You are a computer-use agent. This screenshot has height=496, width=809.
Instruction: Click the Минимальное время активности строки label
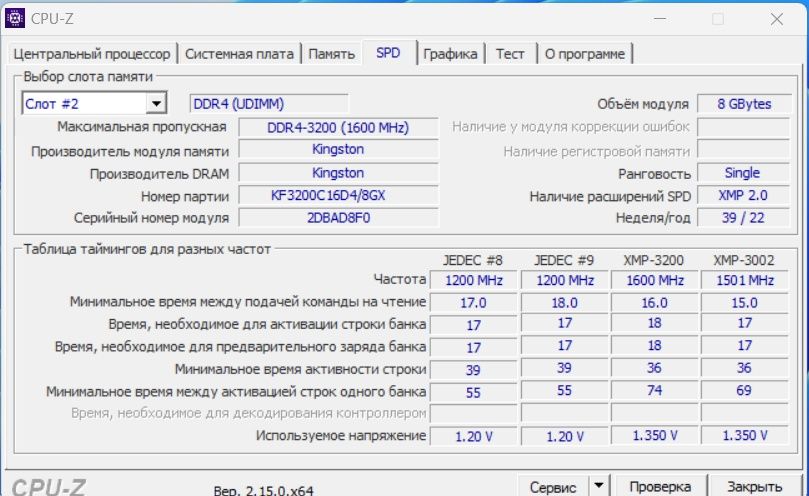[x=300, y=369]
